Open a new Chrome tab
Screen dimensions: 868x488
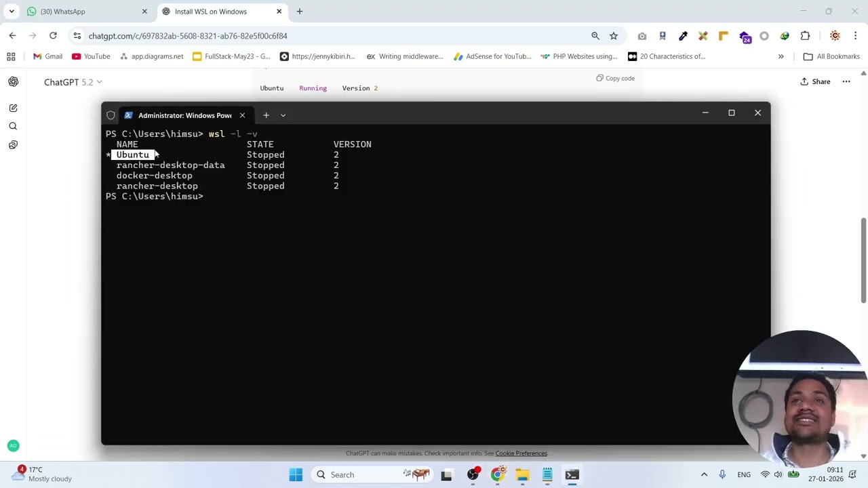[300, 12]
